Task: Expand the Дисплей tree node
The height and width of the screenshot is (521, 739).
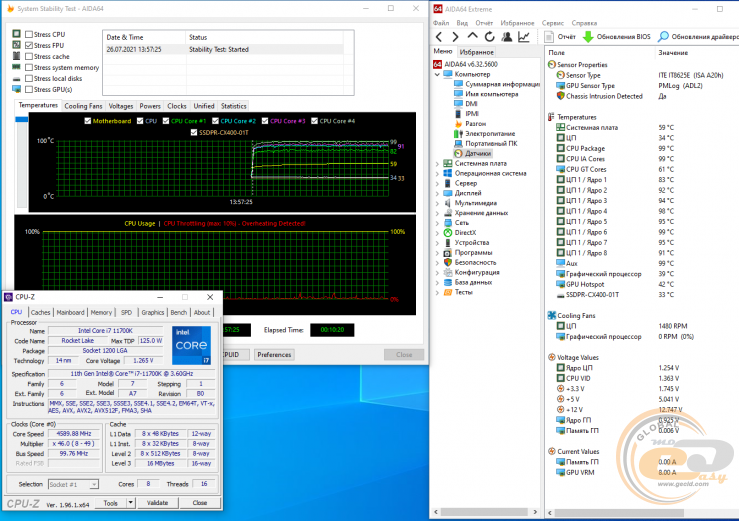Action: point(437,193)
